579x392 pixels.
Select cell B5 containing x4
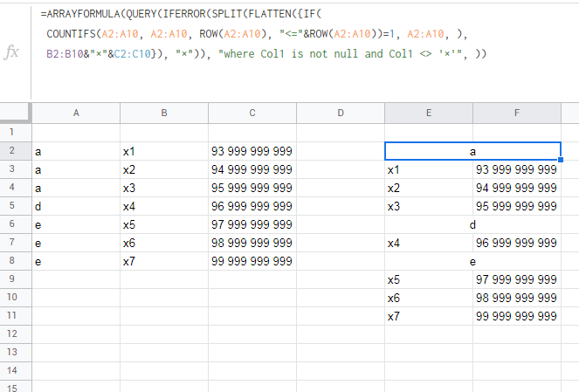pos(164,206)
